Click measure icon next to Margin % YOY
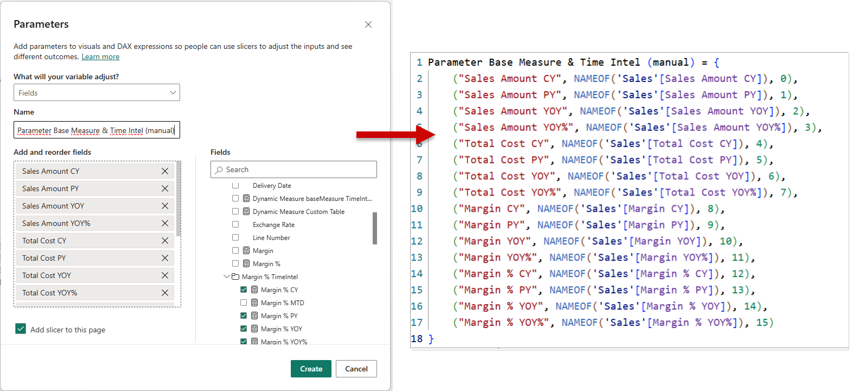Screen dimensions: 868x391 [x=254, y=329]
